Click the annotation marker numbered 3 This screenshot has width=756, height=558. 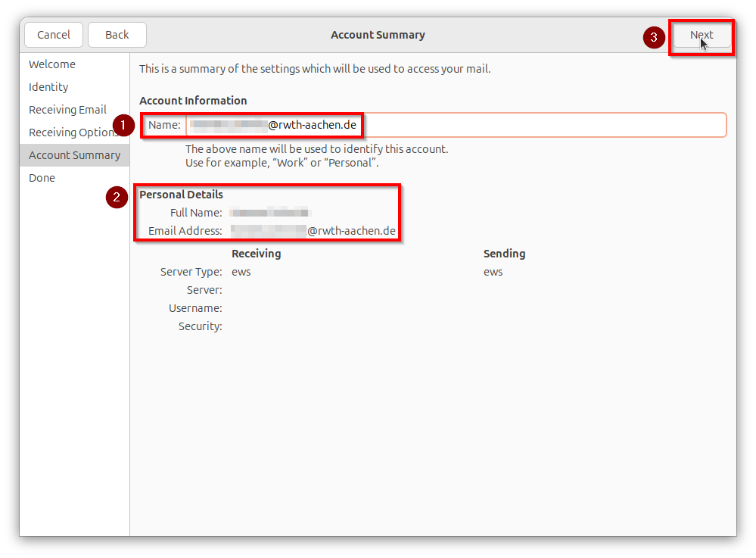coord(654,37)
